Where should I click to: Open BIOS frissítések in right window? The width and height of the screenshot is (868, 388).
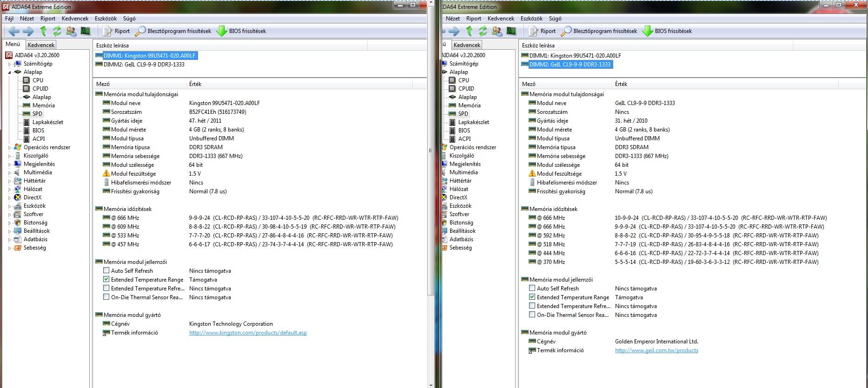click(667, 31)
